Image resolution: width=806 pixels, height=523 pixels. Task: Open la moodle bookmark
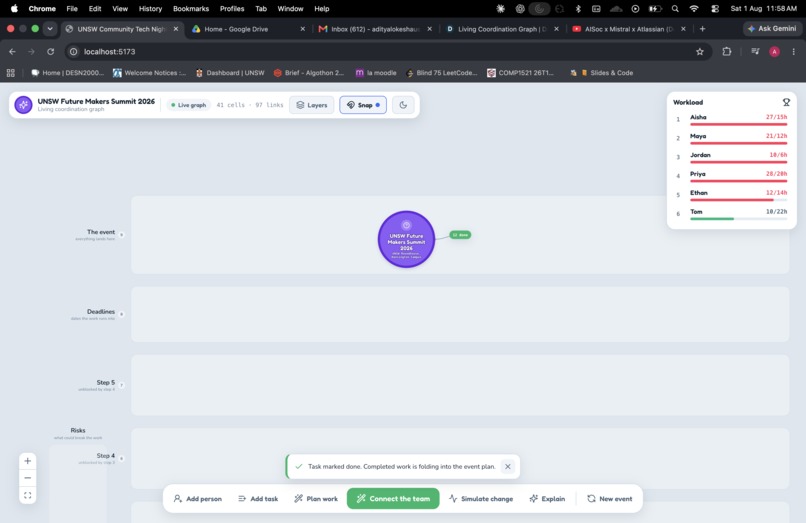(x=376, y=73)
